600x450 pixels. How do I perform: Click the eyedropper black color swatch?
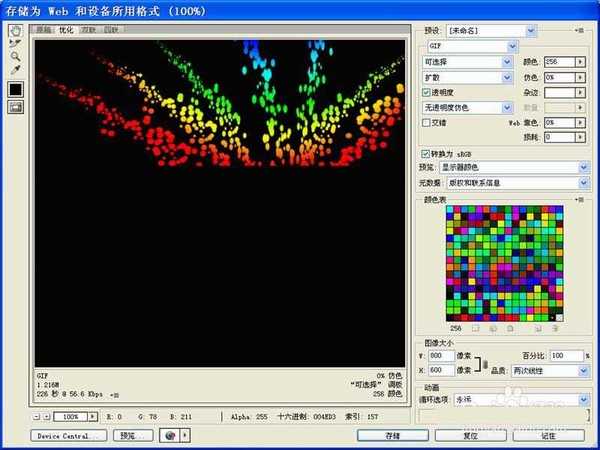point(16,89)
